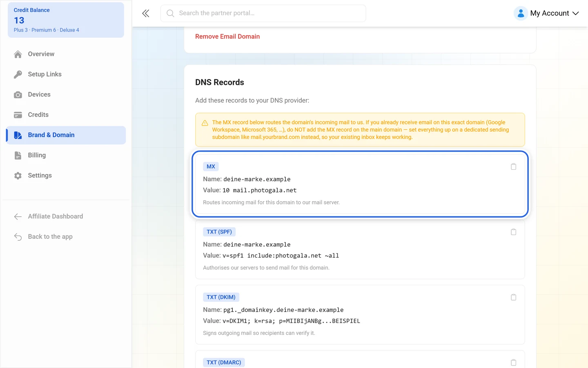This screenshot has width=588, height=368.
Task: Focus the partner portal search field
Action: 263,13
